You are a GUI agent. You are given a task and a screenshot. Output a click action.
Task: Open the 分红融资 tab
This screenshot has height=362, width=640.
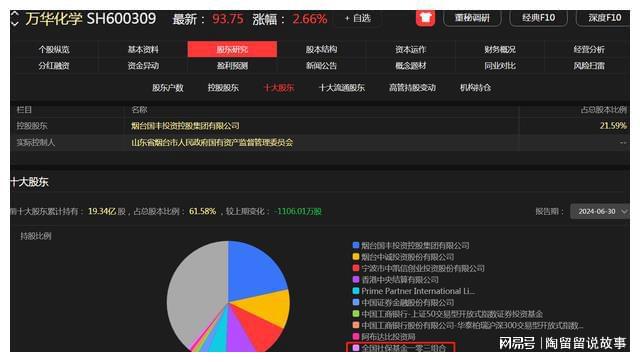pyautogui.click(x=54, y=66)
